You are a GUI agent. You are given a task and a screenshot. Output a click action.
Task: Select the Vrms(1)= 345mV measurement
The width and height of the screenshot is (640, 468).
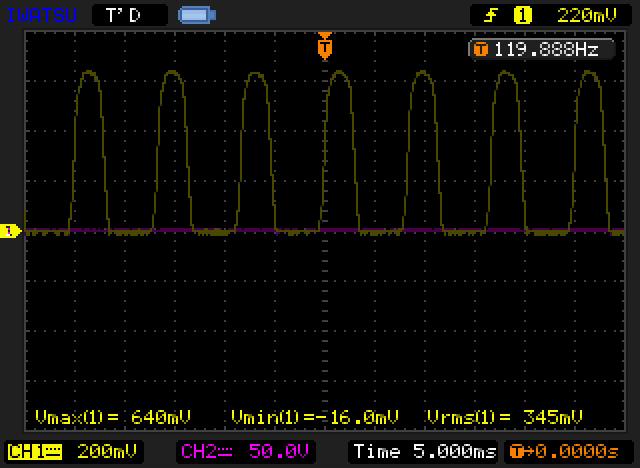coord(505,417)
